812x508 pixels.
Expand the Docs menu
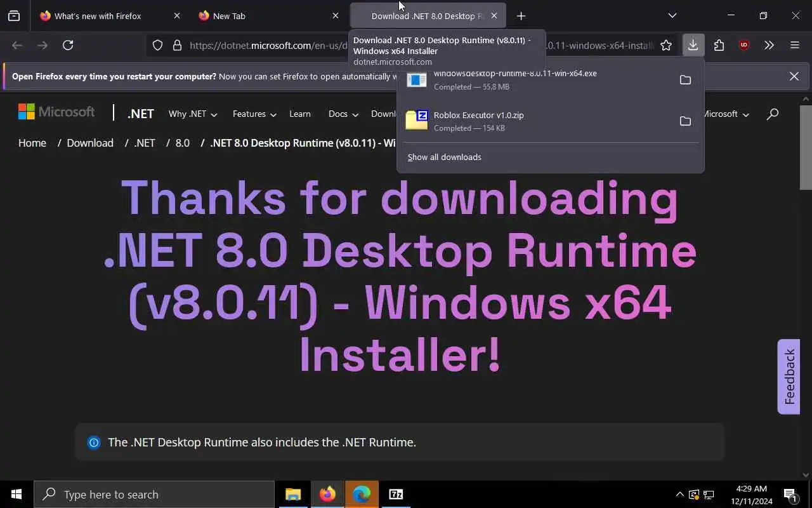tap(343, 114)
